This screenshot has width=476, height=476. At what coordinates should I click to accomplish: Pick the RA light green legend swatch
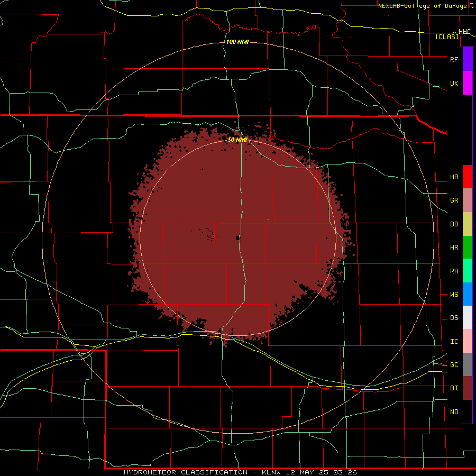point(467,271)
